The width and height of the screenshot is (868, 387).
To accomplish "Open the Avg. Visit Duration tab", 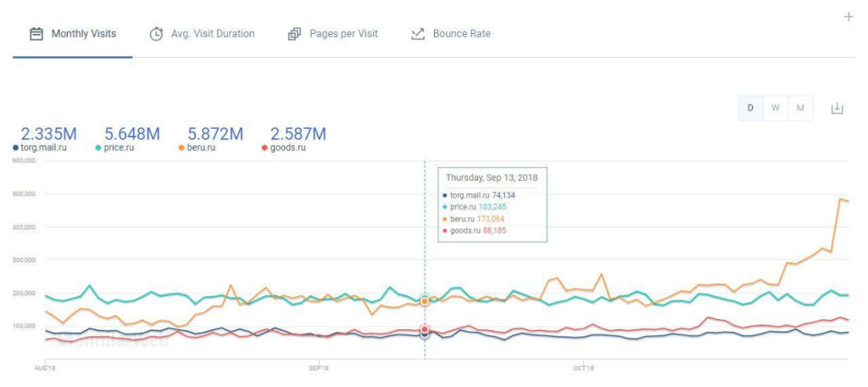I will click(212, 34).
